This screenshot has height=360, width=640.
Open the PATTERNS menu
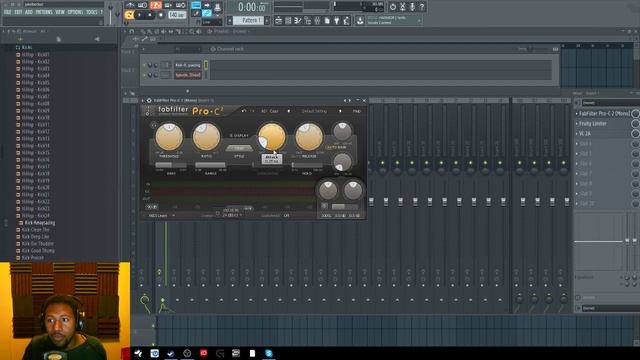[x=44, y=12]
